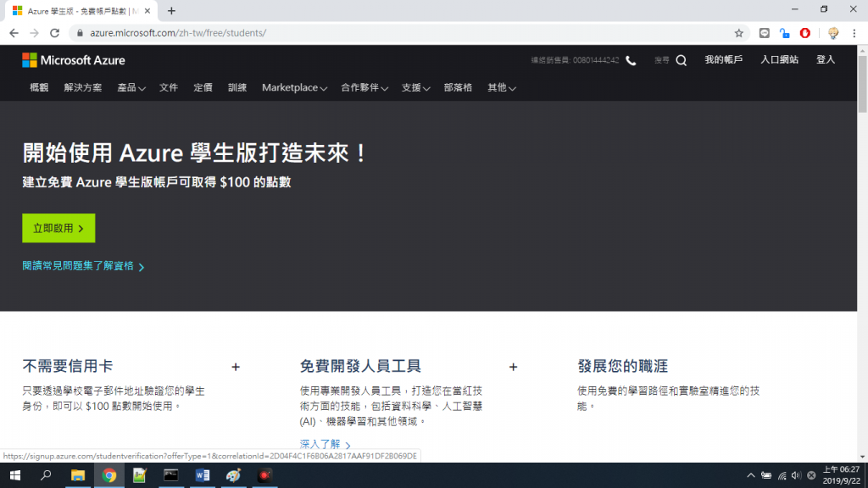The image size is (868, 488).
Task: Expand the 支援 dropdown
Action: point(415,87)
